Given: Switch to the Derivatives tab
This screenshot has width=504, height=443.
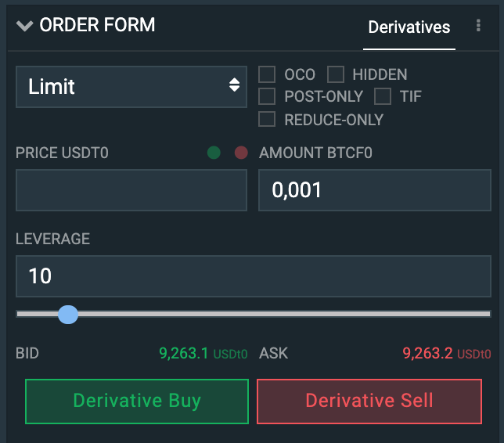Looking at the screenshot, I should (409, 27).
